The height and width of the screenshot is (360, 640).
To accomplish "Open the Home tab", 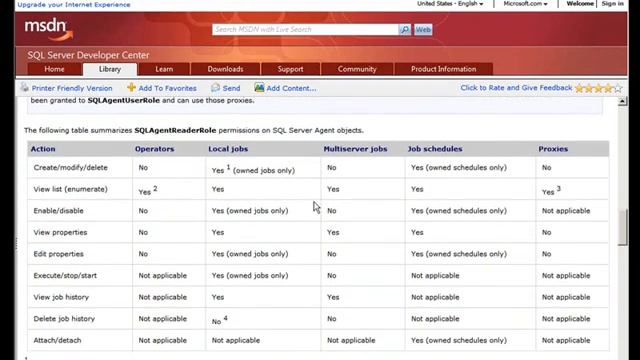I will point(54,69).
